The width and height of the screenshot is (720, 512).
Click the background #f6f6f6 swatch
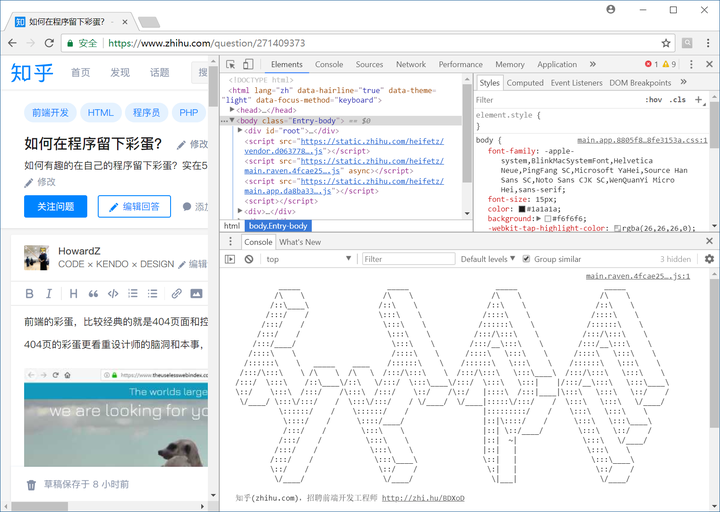coord(547,219)
